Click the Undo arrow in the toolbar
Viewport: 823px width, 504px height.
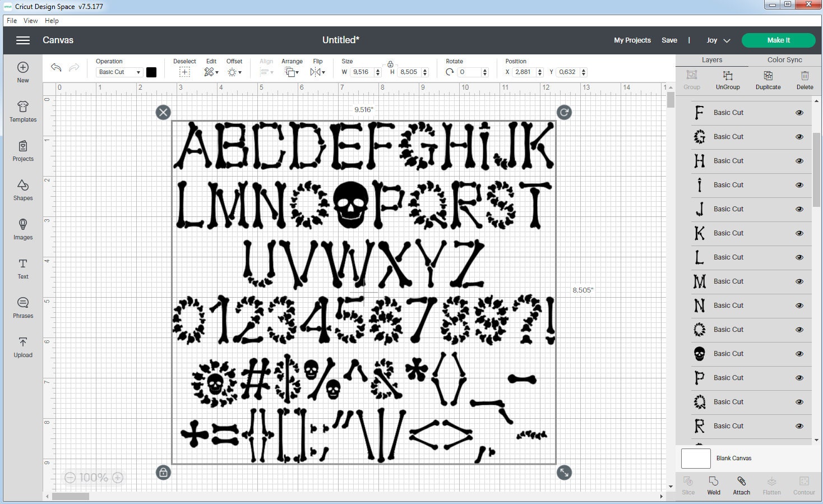click(56, 67)
